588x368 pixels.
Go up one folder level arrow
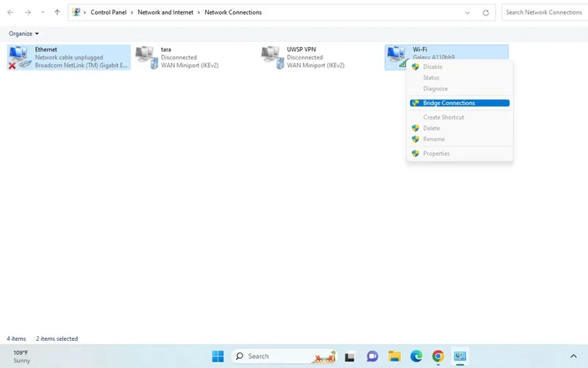pos(57,12)
